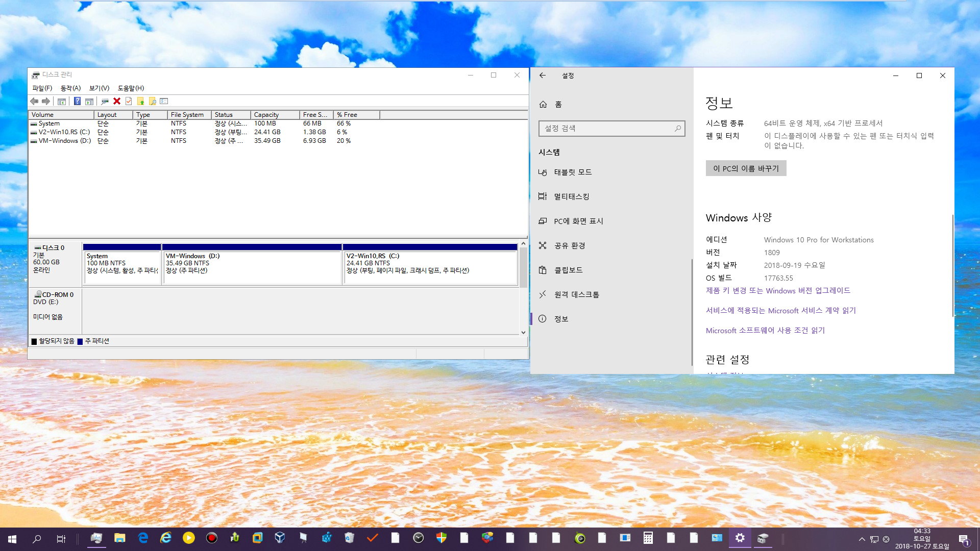The height and width of the screenshot is (551, 980).
Task: Open 파일(F) menu in Disk Management
Action: [42, 88]
